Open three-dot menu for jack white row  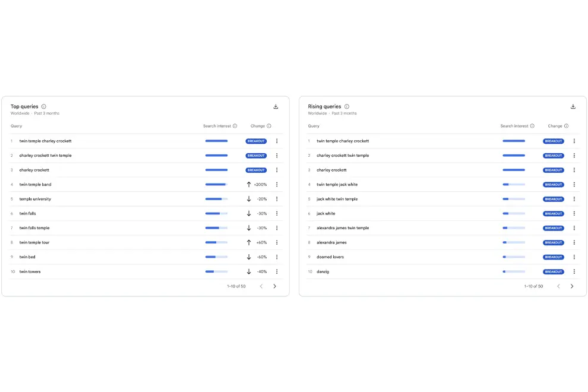574,213
